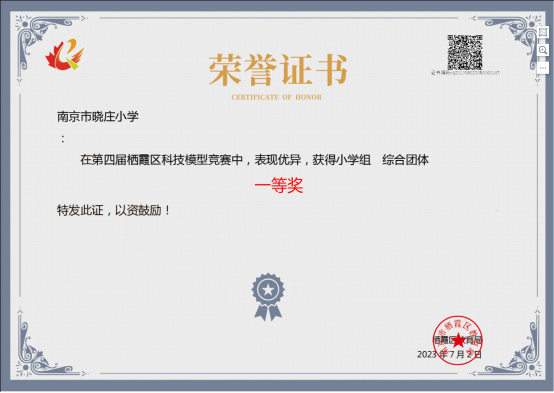Click the image capture overlay icon
Viewport: 554px width, 393px height.
click(543, 33)
